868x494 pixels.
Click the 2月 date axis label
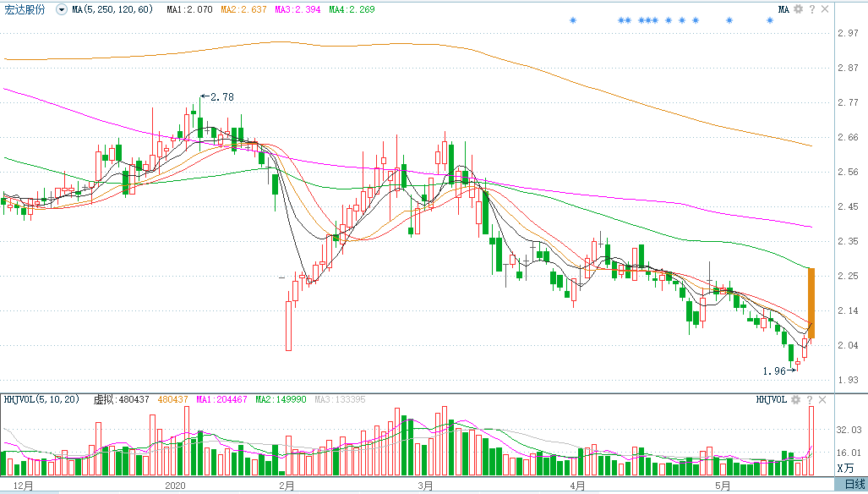(287, 486)
